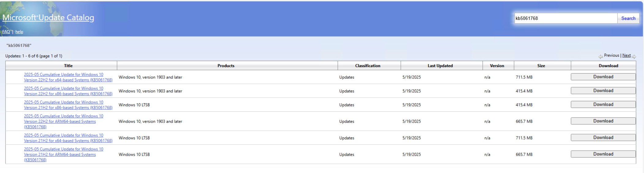This screenshot has height=173, width=644.
Task: Click the 5/19/2025 date in the 21H2 x64 row
Action: pyautogui.click(x=411, y=138)
